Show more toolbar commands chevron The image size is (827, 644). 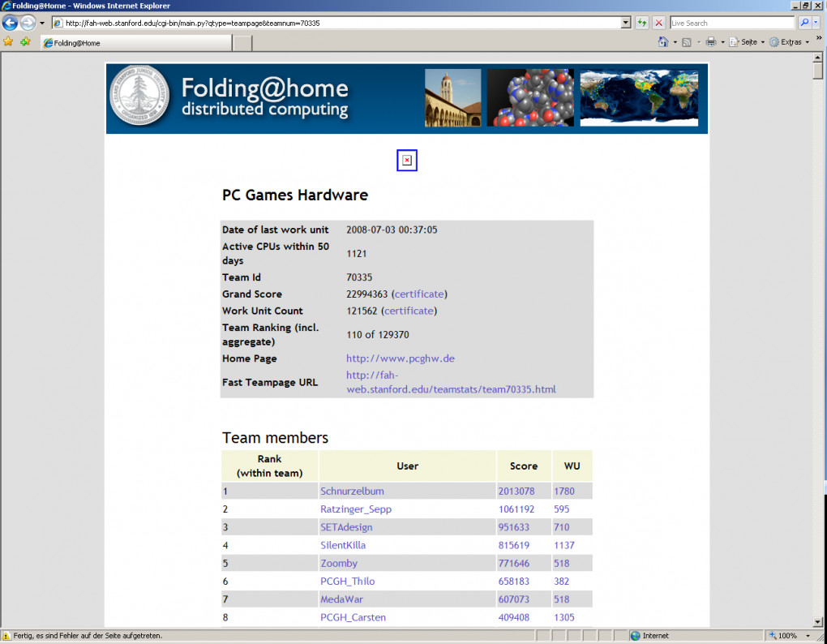(819, 38)
